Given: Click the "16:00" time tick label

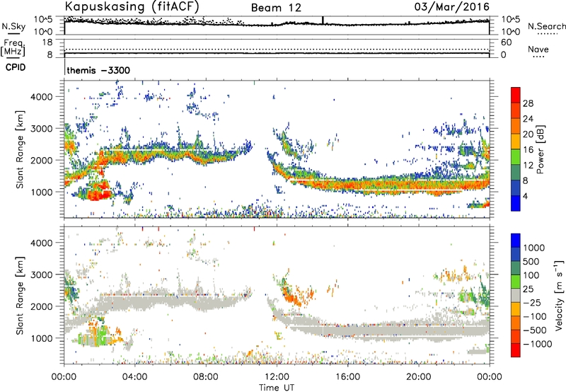Looking at the screenshot, I should tap(347, 377).
